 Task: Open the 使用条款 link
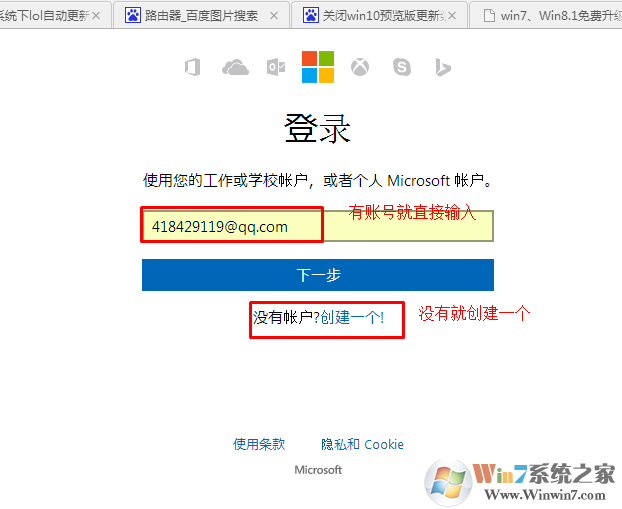(259, 444)
